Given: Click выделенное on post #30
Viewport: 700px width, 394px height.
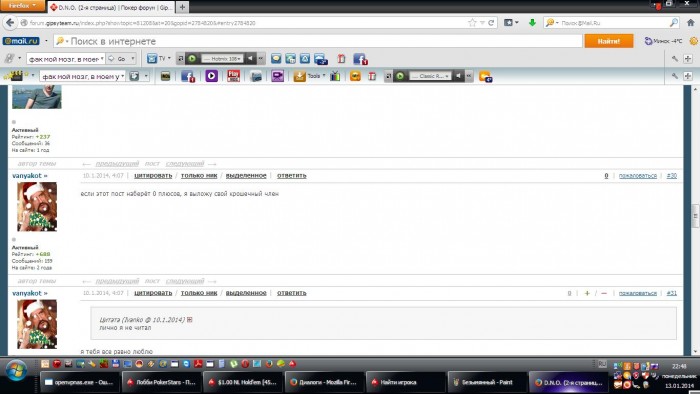Looking at the screenshot, I should coord(246,176).
